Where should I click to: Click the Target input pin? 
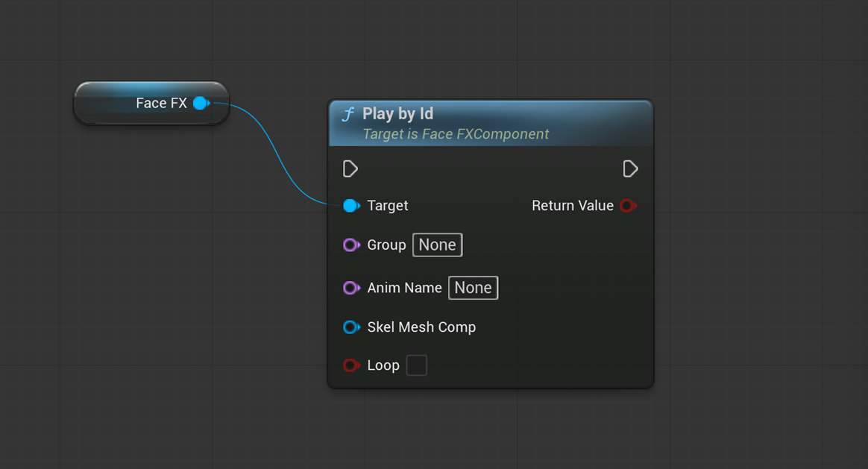coord(351,206)
